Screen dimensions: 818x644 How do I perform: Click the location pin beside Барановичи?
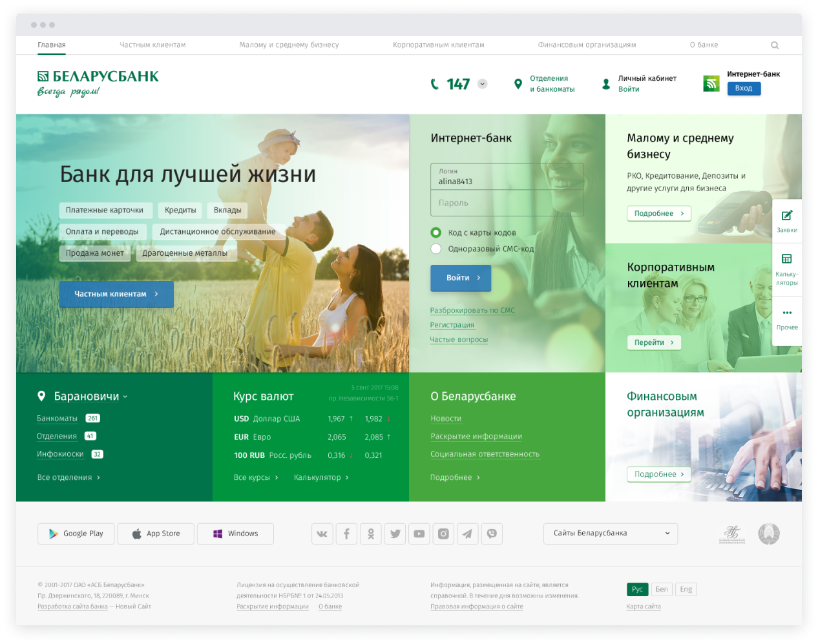tap(41, 396)
